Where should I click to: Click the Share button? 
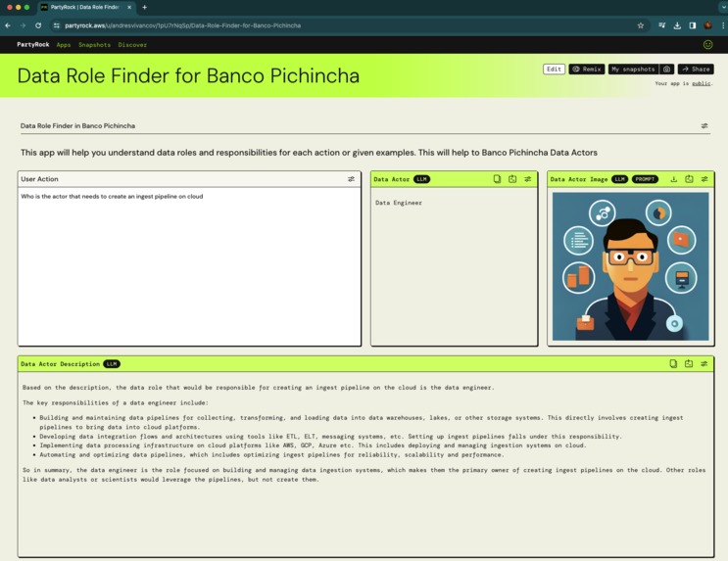point(696,70)
